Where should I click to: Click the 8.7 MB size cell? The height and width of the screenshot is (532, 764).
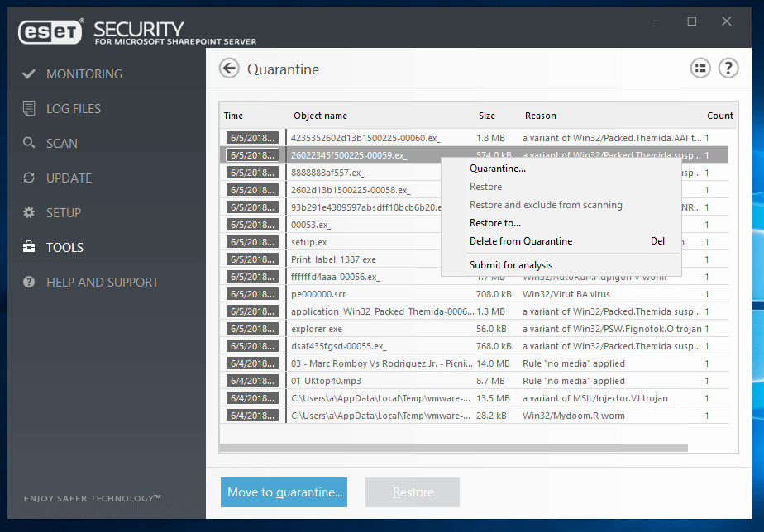click(490, 381)
